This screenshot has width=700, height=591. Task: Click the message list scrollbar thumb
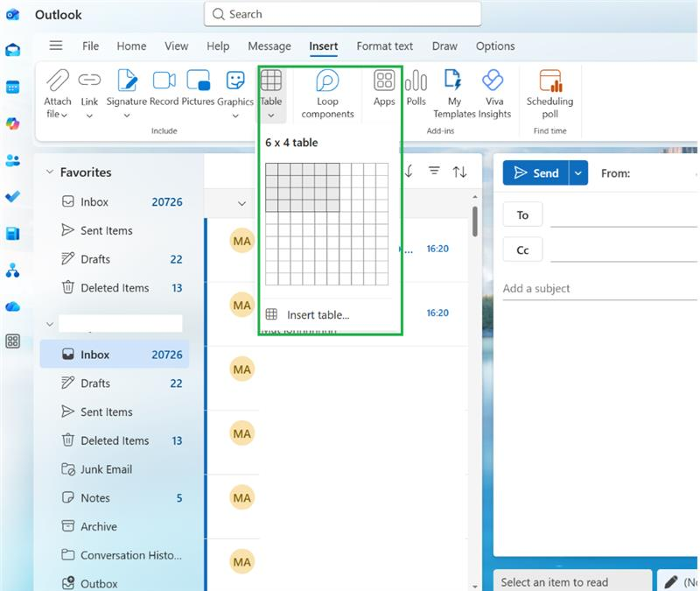[474, 222]
